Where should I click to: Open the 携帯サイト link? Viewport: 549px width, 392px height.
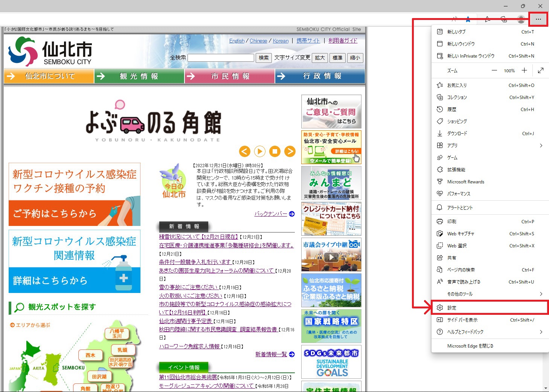coord(308,41)
